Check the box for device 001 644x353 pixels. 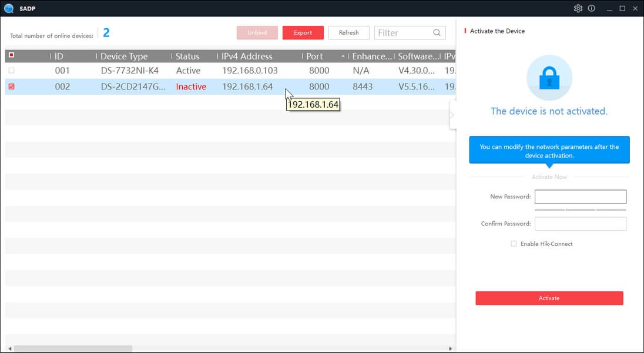click(x=12, y=71)
